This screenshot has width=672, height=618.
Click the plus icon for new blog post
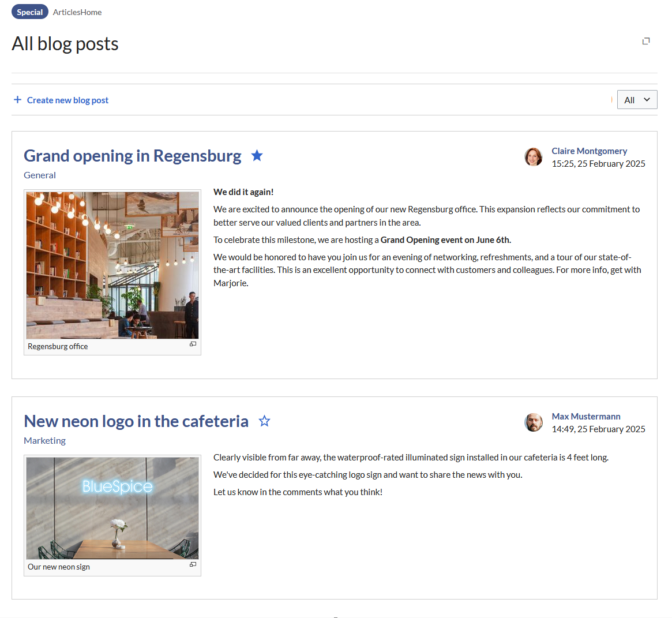pos(17,100)
